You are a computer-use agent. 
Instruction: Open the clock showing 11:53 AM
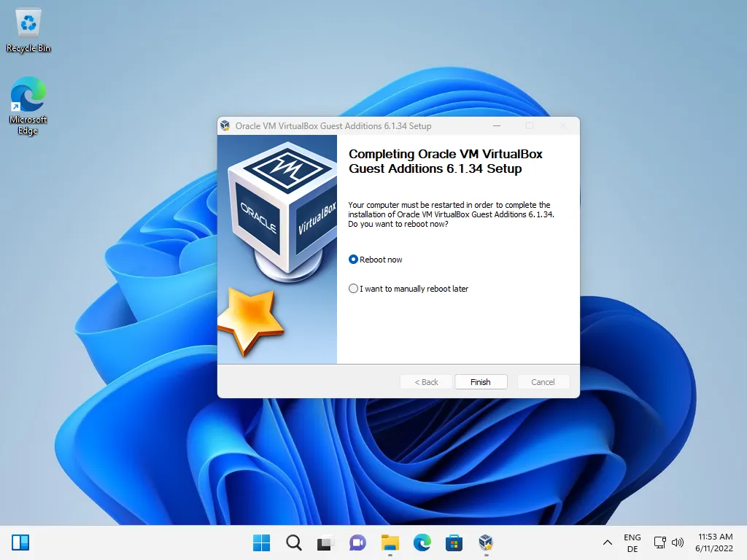point(714,542)
